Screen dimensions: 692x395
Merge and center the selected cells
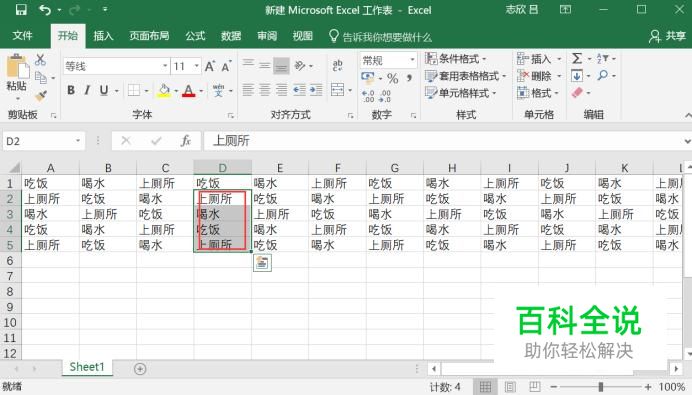click(x=338, y=90)
